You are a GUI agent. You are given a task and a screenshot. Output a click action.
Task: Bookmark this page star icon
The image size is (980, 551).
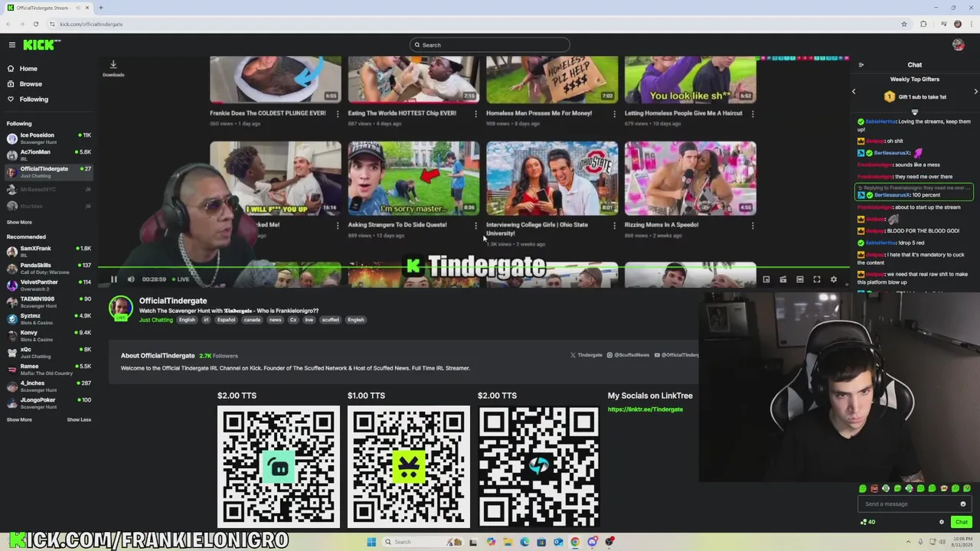(904, 24)
